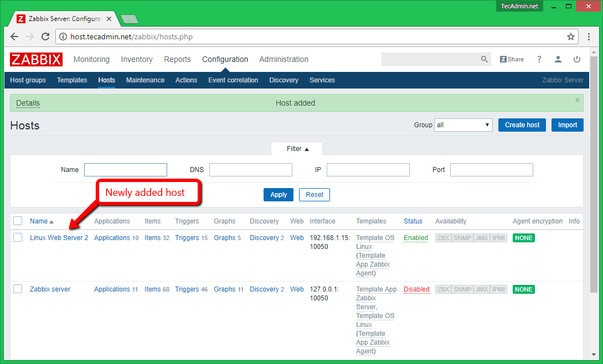Toggle status via the Enabled link

coord(415,237)
